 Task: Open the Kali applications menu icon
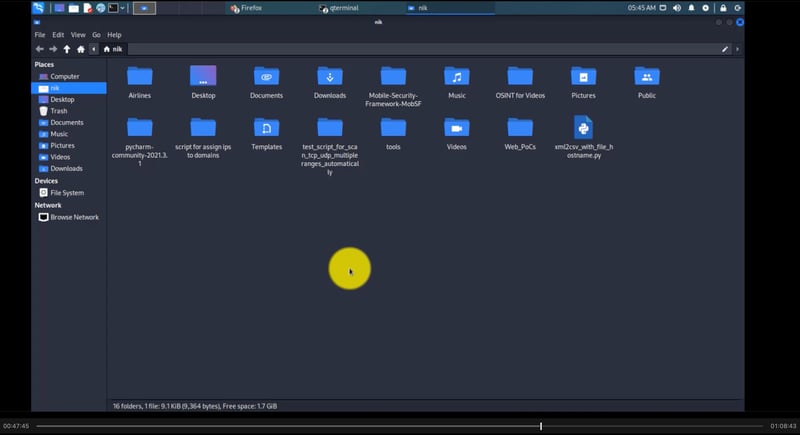point(38,8)
